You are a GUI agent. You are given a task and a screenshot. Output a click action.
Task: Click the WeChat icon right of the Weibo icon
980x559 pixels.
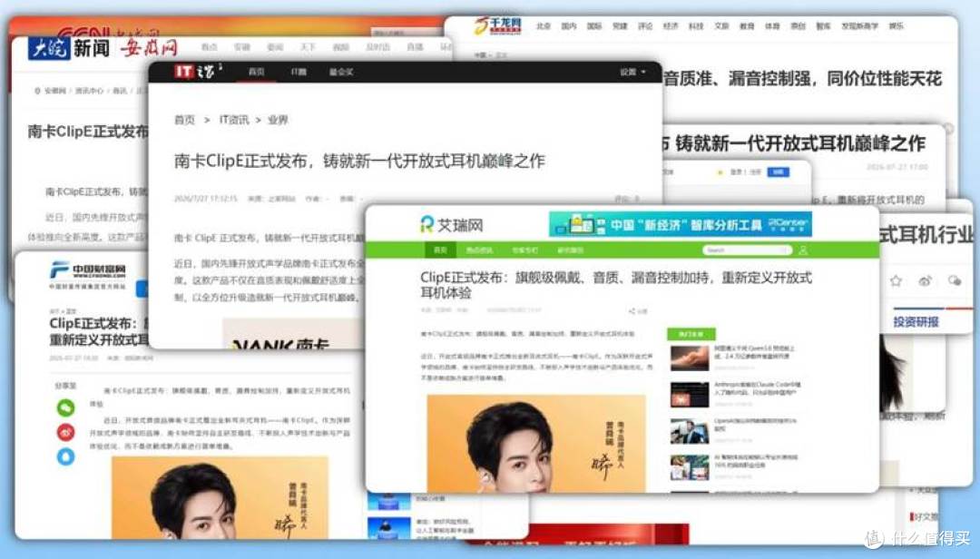tap(955, 280)
